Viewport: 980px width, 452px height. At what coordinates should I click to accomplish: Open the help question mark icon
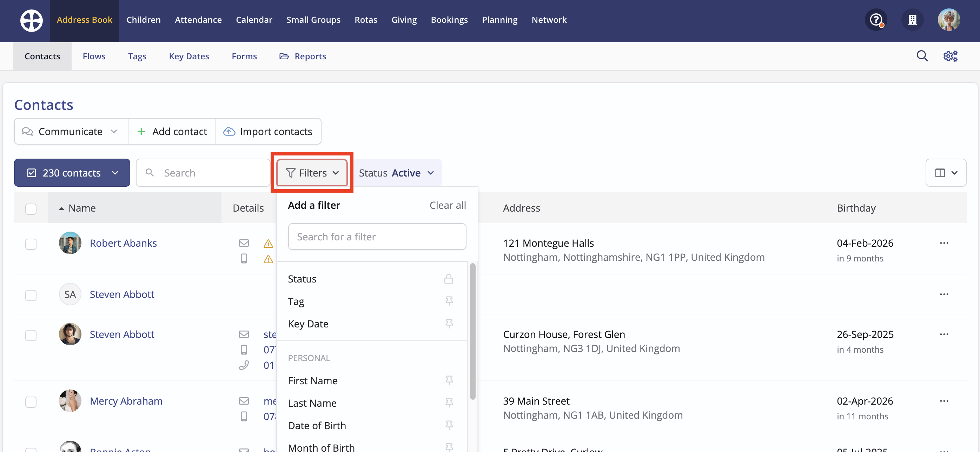click(876, 20)
